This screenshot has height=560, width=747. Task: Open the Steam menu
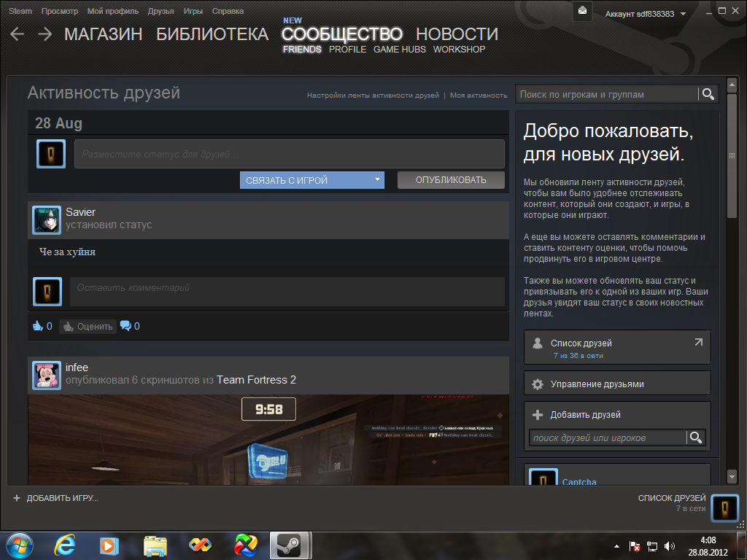(20, 11)
